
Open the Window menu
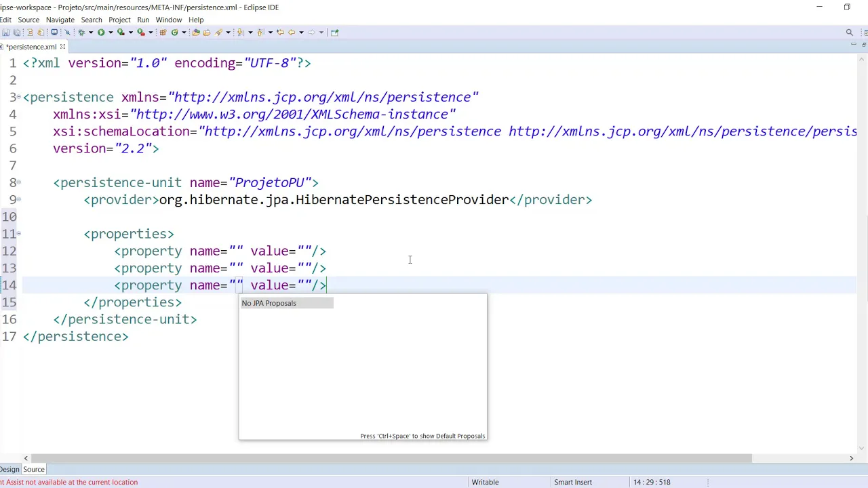click(x=169, y=20)
